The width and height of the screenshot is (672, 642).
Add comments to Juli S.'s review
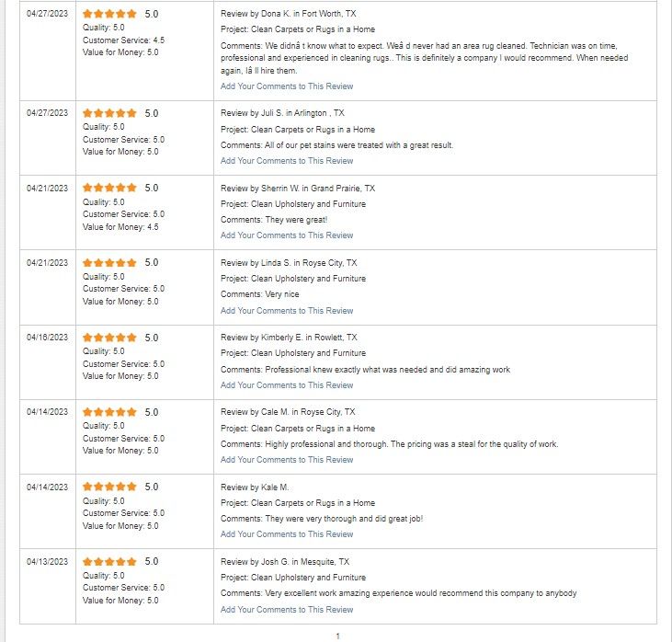287,161
